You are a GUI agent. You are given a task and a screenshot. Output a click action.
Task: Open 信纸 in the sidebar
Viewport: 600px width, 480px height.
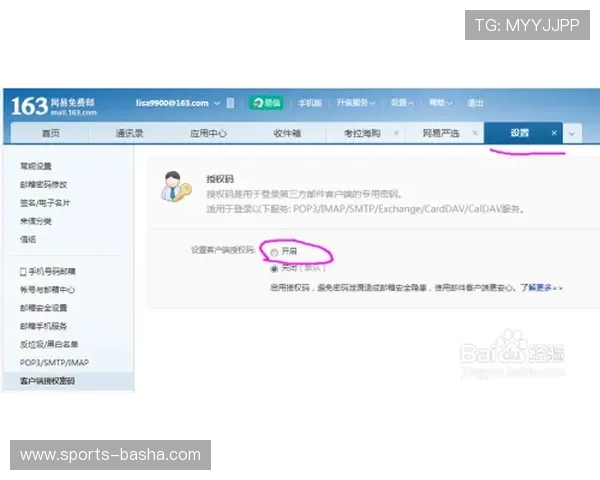click(28, 240)
